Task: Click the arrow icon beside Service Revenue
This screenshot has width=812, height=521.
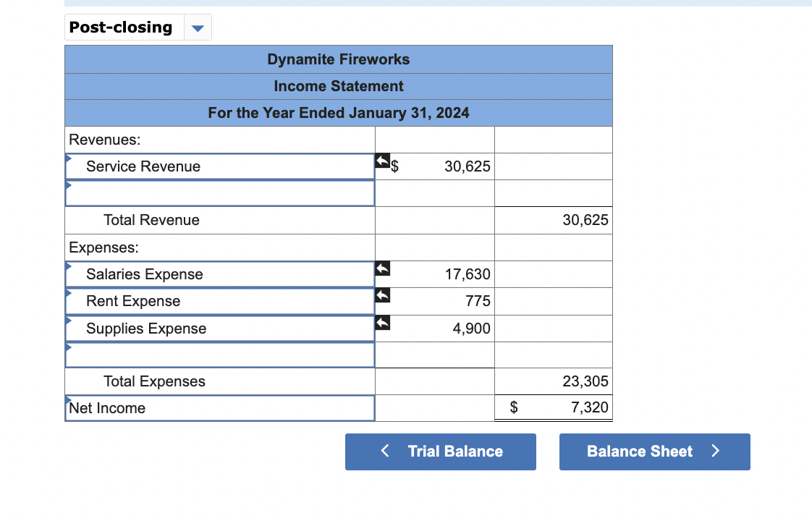Action: coord(383,161)
